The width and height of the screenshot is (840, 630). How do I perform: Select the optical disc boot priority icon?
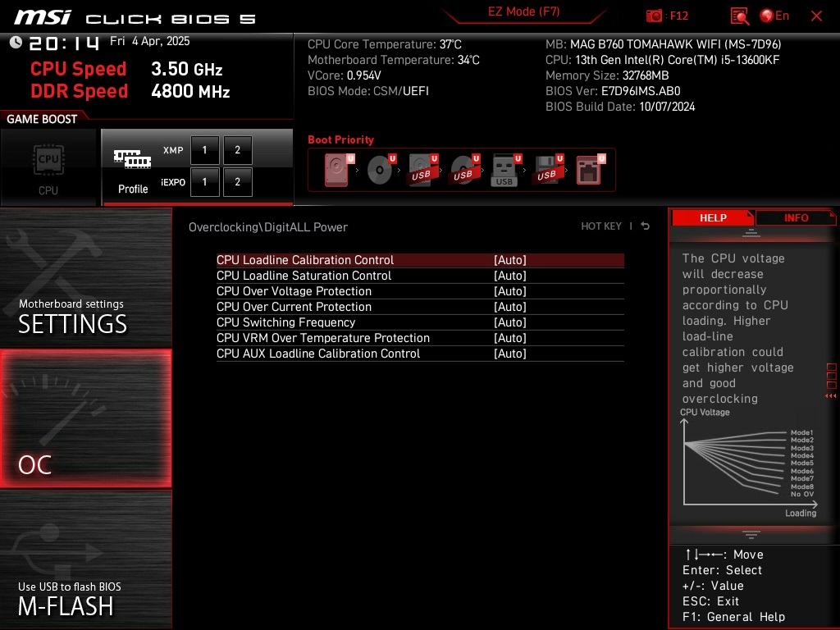click(381, 170)
